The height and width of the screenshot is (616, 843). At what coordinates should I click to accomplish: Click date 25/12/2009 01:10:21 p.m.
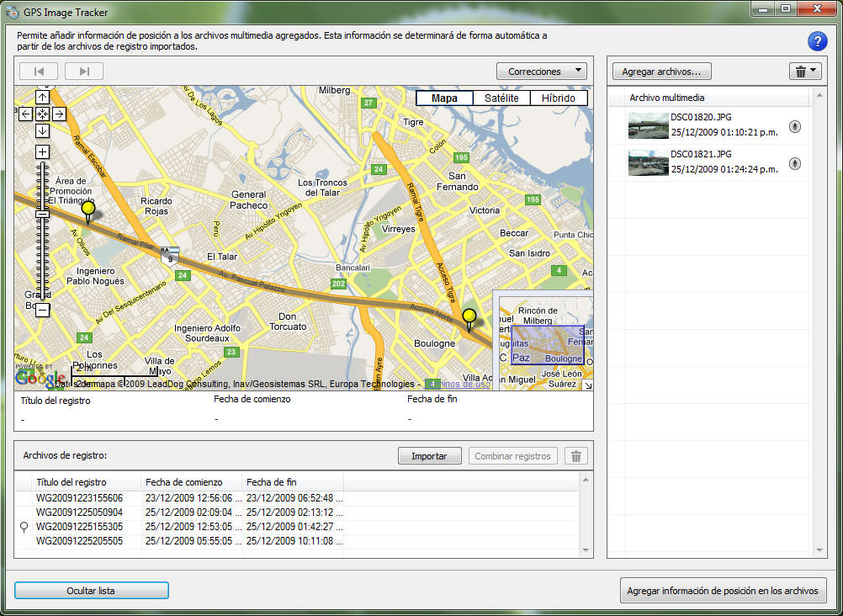(x=724, y=133)
